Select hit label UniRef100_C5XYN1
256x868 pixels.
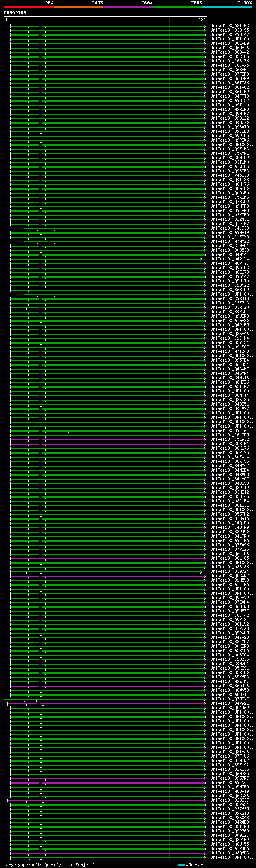tap(230, 154)
